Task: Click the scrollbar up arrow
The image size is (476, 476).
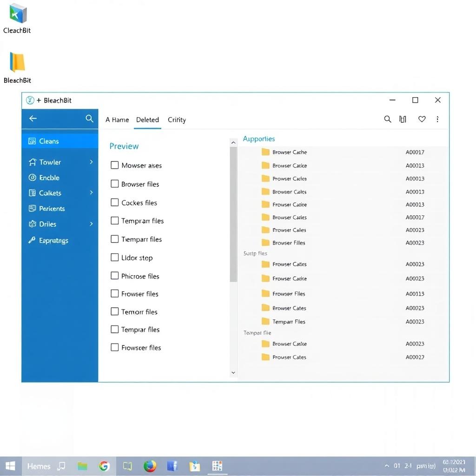Action: (233, 142)
